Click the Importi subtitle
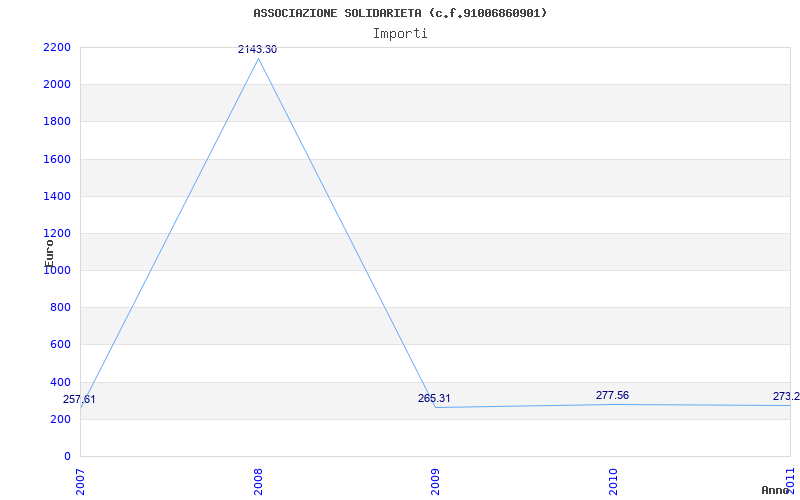This screenshot has width=800, height=500. [x=400, y=34]
